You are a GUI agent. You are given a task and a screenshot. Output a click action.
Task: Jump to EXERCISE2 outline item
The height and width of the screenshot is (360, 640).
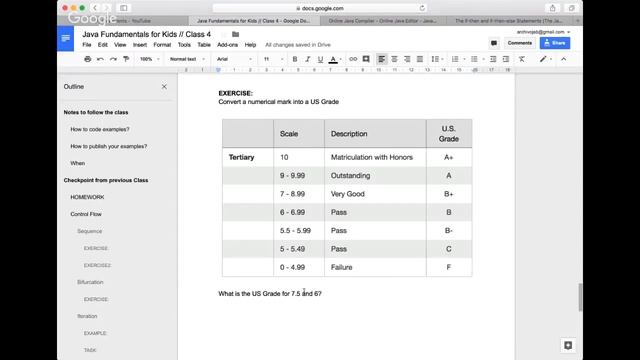point(97,265)
